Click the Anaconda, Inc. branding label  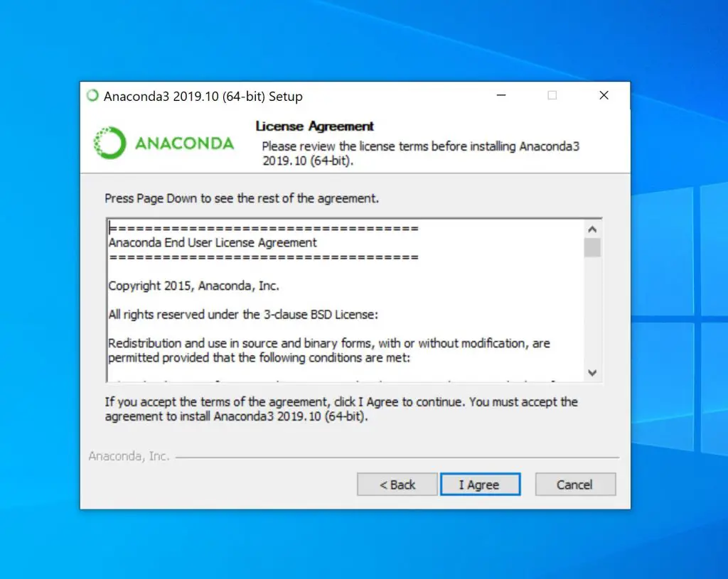click(129, 456)
